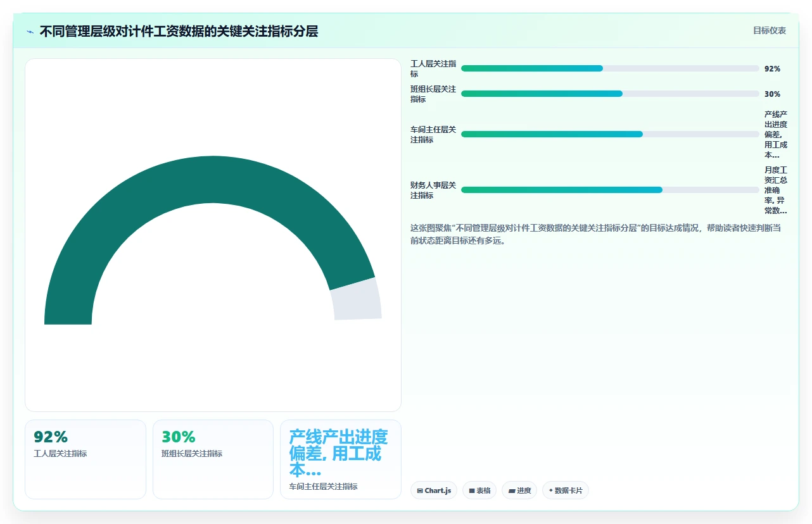The width and height of the screenshot is (812, 524).
Task: Click the 产线产出进度偏差 value beside the progress bar
Action: point(776,135)
